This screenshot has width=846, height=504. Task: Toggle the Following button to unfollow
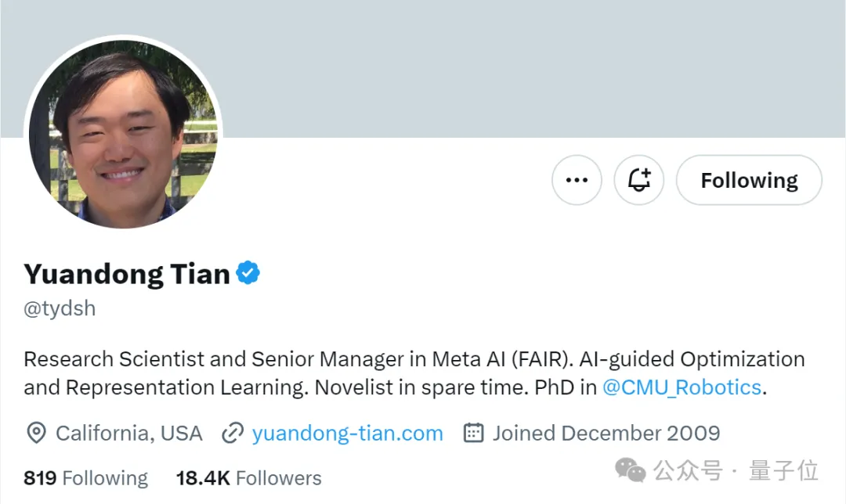(x=749, y=180)
